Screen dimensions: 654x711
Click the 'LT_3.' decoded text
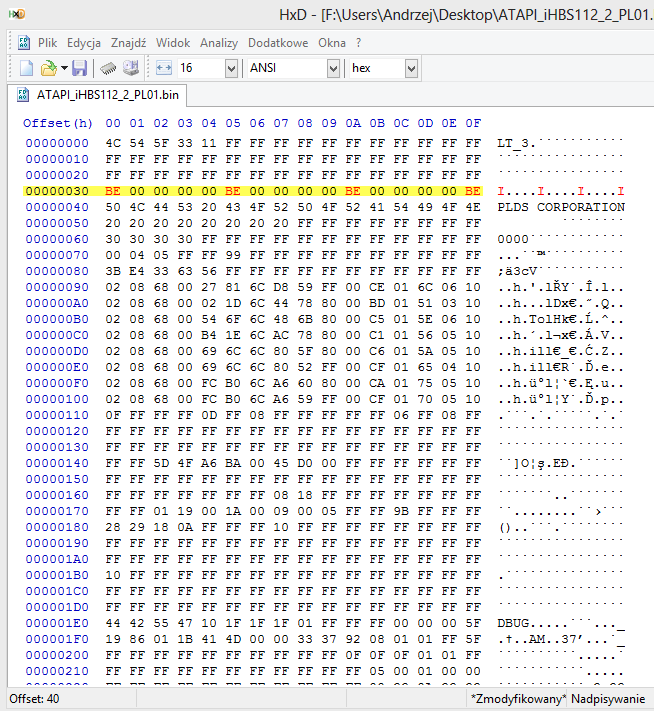[516, 143]
